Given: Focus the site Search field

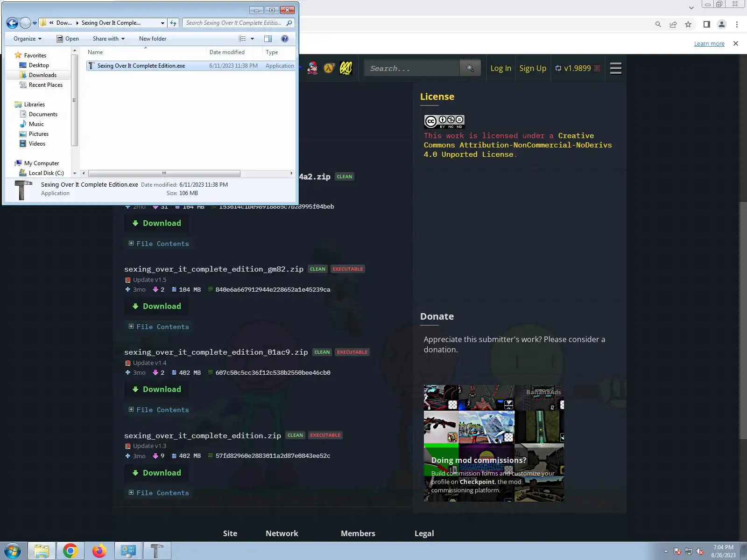Looking at the screenshot, I should (x=412, y=68).
